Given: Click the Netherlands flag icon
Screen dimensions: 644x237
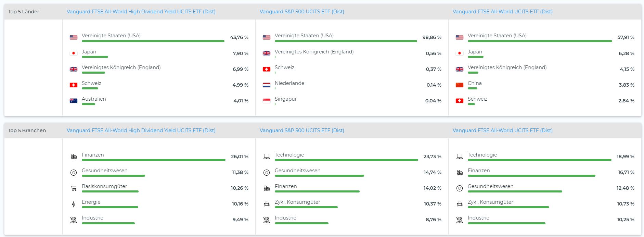Looking at the screenshot, I should point(267,85).
